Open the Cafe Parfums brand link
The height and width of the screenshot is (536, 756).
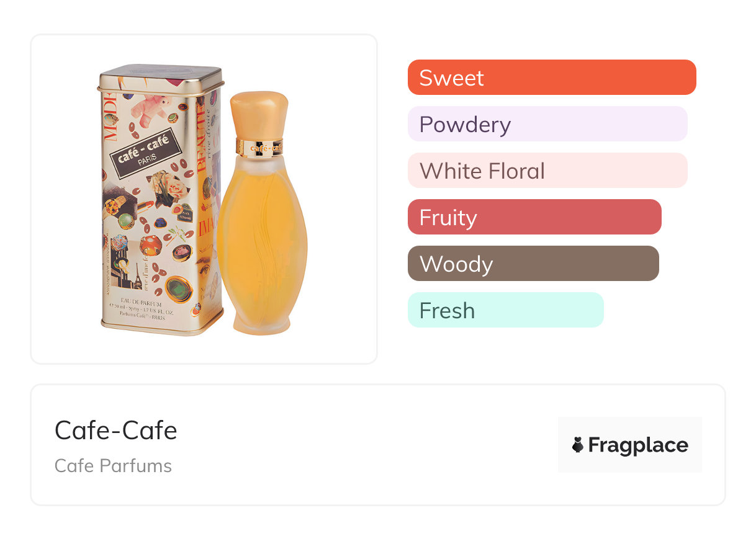pyautogui.click(x=113, y=466)
